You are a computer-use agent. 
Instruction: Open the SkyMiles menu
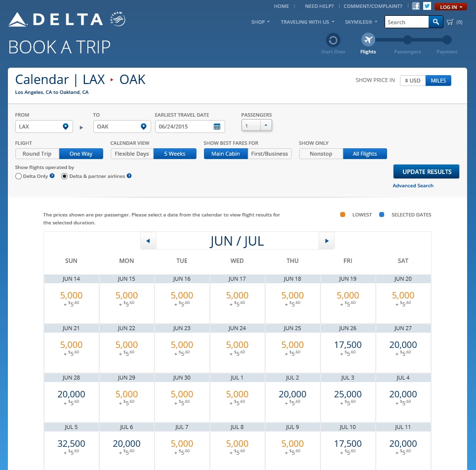point(362,22)
